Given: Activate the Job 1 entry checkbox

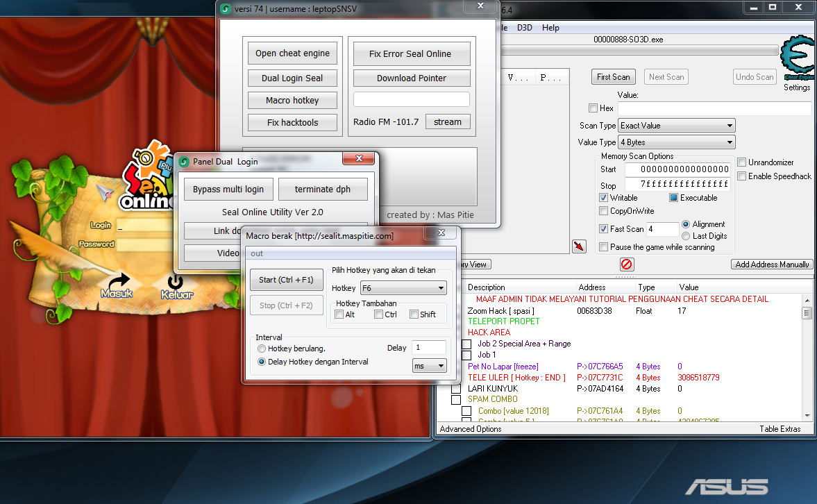Looking at the screenshot, I should [466, 355].
